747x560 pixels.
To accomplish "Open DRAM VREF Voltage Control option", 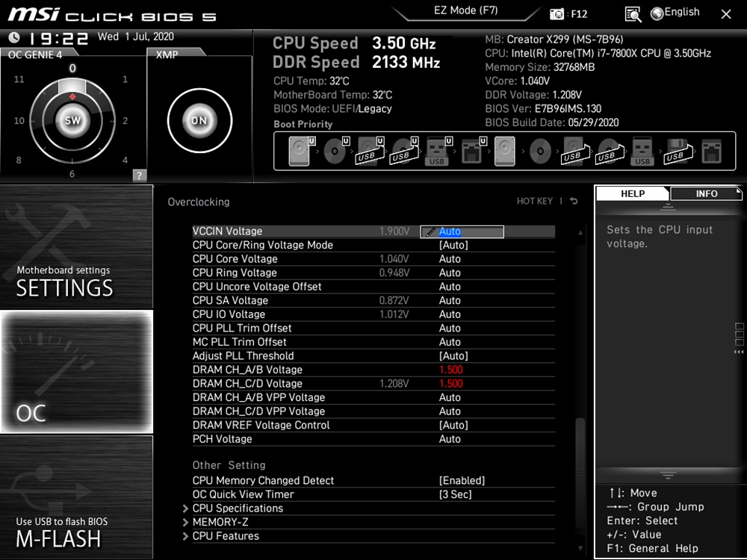I will point(453,426).
